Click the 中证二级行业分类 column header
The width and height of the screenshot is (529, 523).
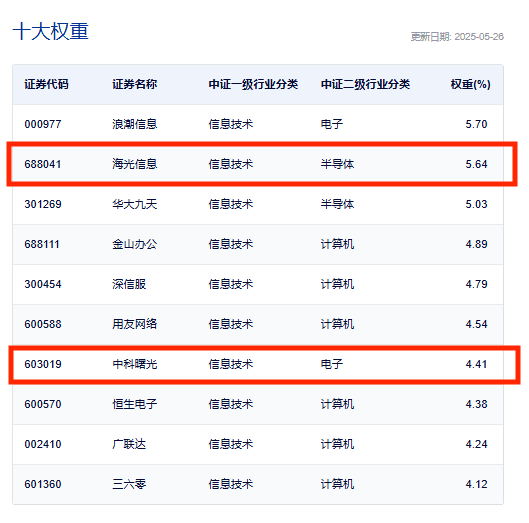click(365, 84)
